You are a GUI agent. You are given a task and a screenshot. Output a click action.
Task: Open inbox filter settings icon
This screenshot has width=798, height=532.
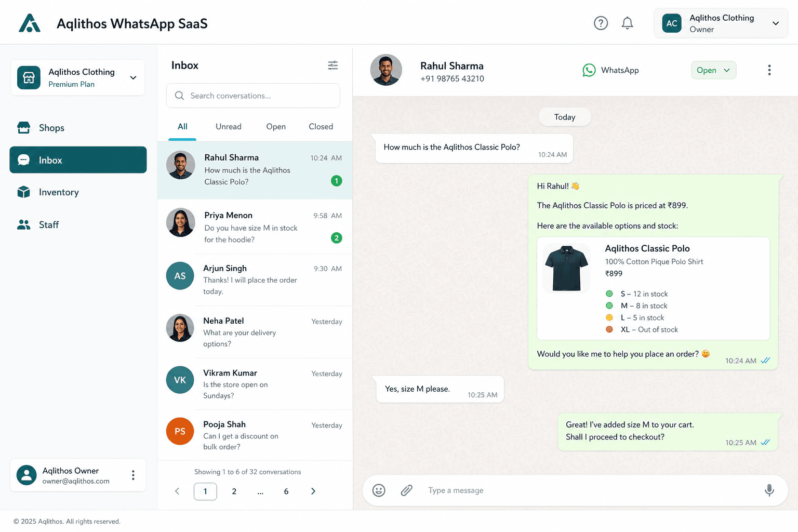[333, 65]
